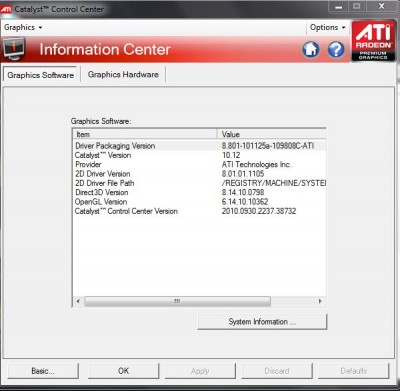Switch to the Graphics Hardware tab
Image resolution: width=400 pixels, height=391 pixels.
pos(123,74)
